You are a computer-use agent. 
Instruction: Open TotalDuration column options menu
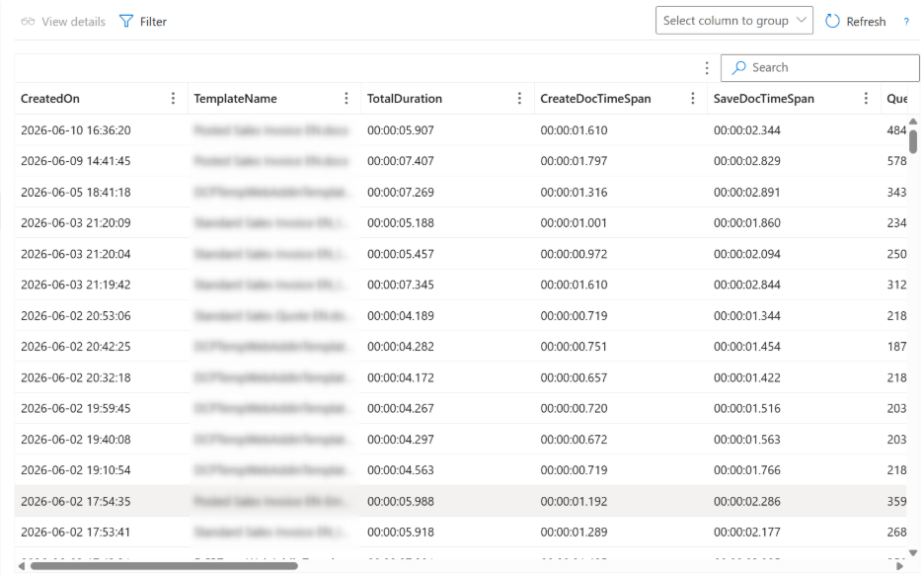(x=519, y=99)
